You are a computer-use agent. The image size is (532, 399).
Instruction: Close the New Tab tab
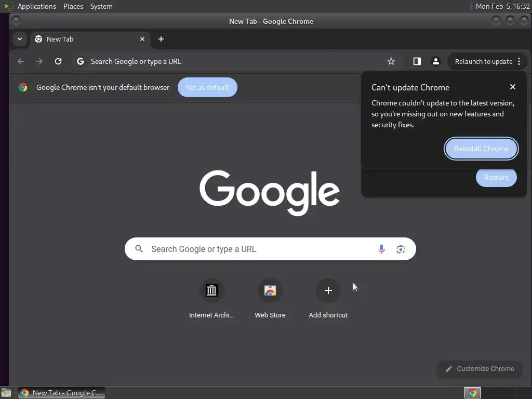[x=142, y=39]
